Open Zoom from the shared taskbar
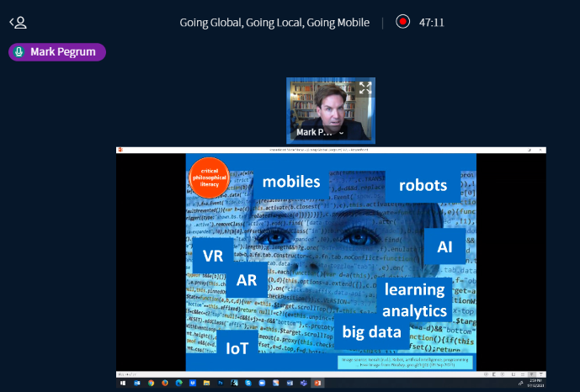Viewport: 580px width, 392px height. coord(262,383)
